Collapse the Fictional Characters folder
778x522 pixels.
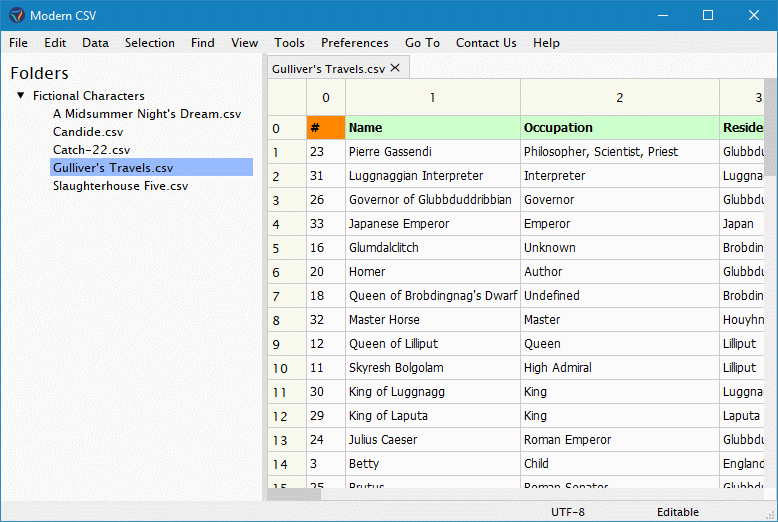pyautogui.click(x=20, y=95)
